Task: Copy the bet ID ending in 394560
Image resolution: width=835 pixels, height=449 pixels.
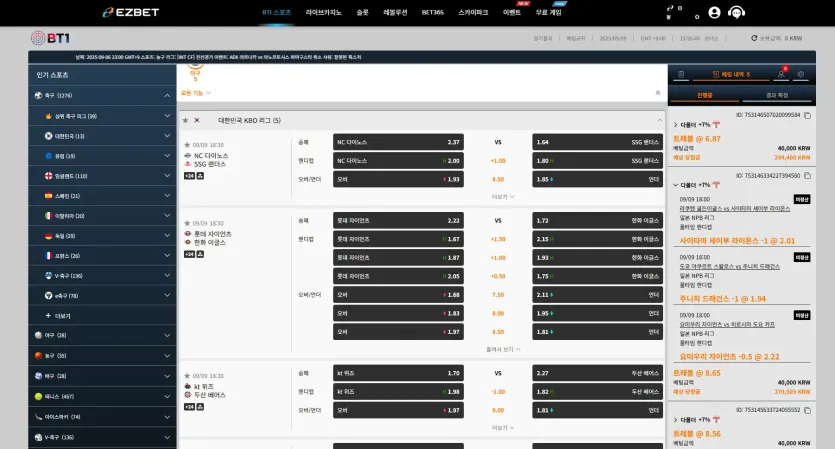Action: point(807,176)
